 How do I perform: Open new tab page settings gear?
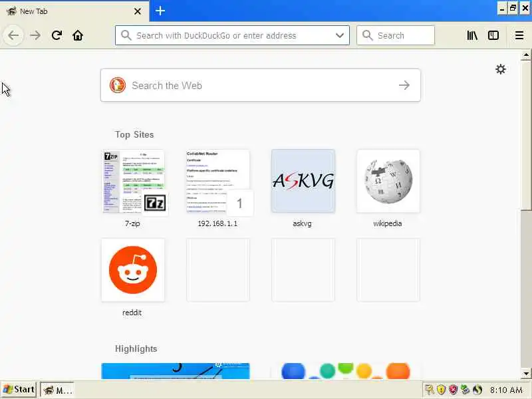(x=501, y=69)
